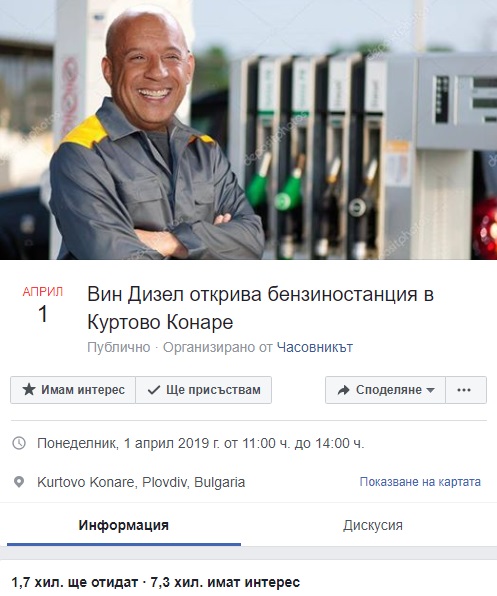Click the АПРИЛ 1 date badge
497x596 pixels.
[43, 305]
